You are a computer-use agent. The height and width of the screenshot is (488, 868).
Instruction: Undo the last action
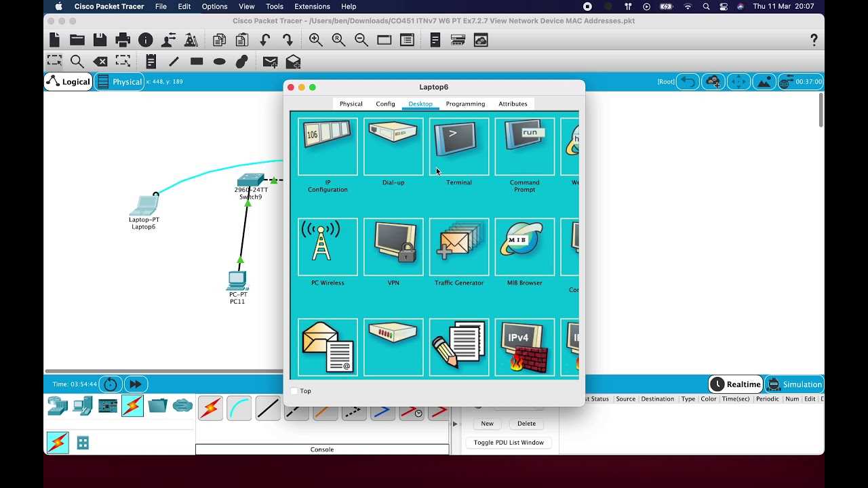tap(265, 40)
